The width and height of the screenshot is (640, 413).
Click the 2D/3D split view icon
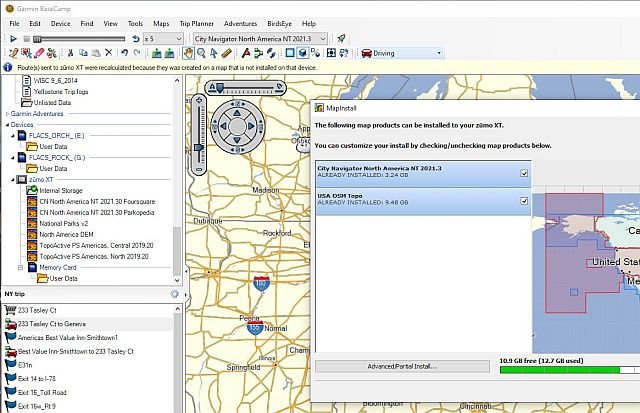point(315,53)
